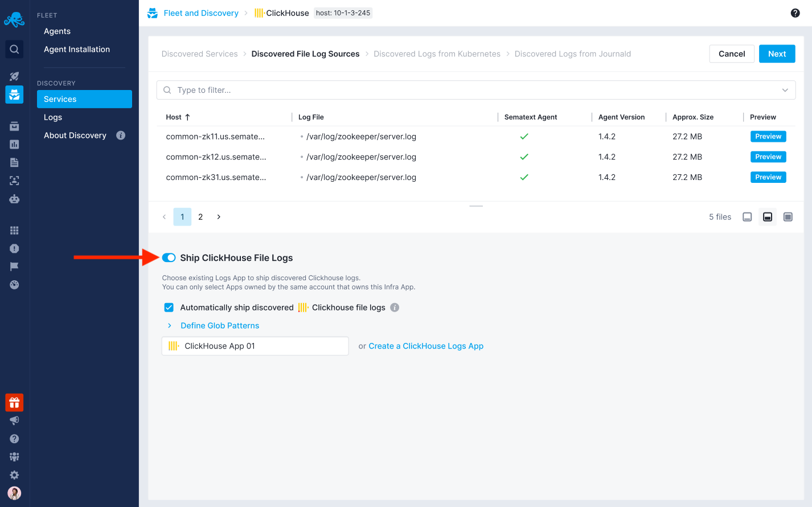Open the rocket icon in the sidebar
The width and height of the screenshot is (812, 507).
[14, 76]
